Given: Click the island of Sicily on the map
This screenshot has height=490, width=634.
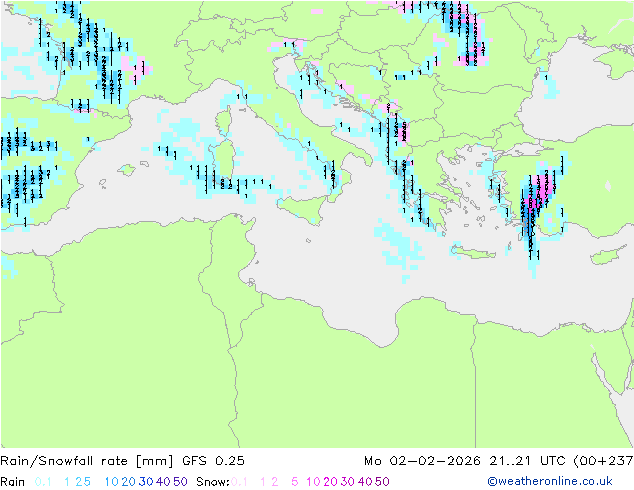Looking at the screenshot, I should 302,208.
